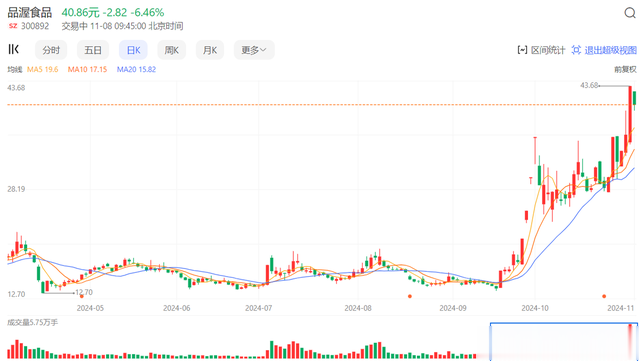
Task: Click the stock code 300892
Action: click(35, 26)
